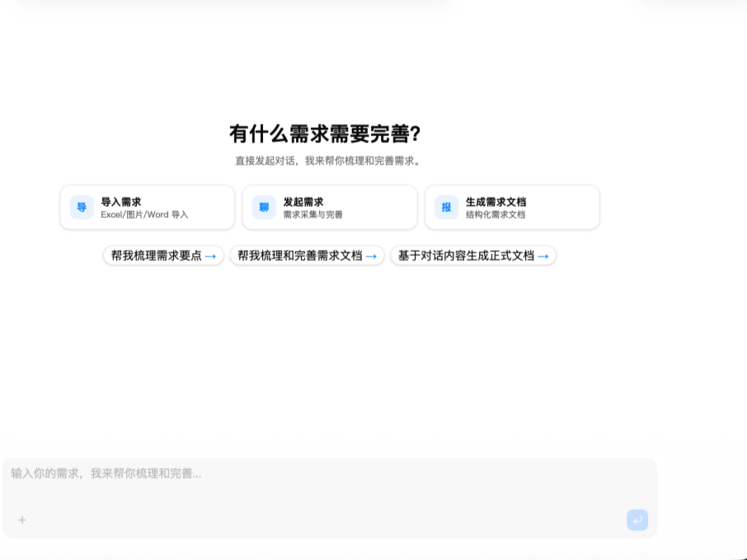Click the 报 icon on document card
The image size is (747, 560).
[446, 207]
